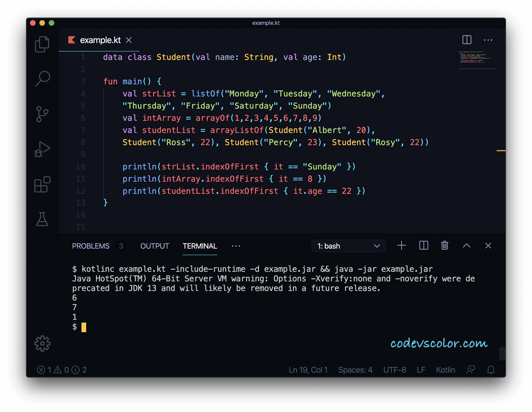Click line number 1 in gutter

click(x=83, y=57)
